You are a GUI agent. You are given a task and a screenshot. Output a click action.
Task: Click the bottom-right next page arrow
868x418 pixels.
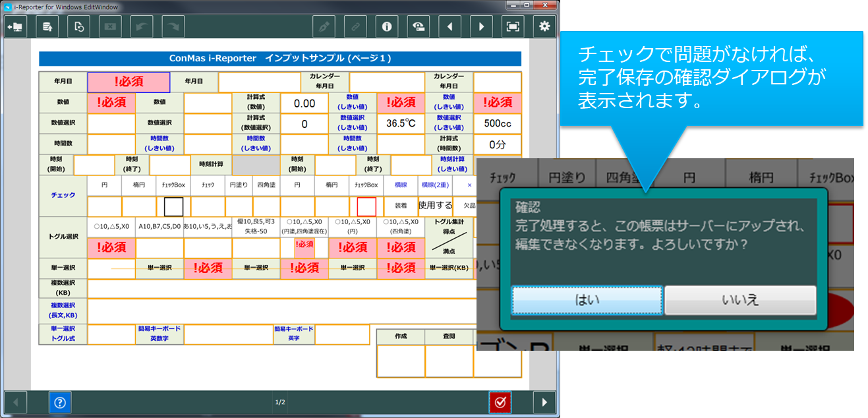544,402
